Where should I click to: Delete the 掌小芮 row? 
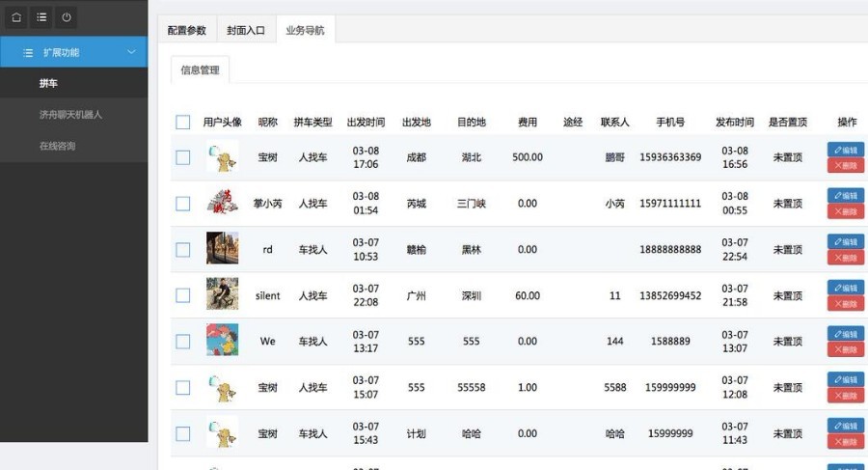coord(846,211)
